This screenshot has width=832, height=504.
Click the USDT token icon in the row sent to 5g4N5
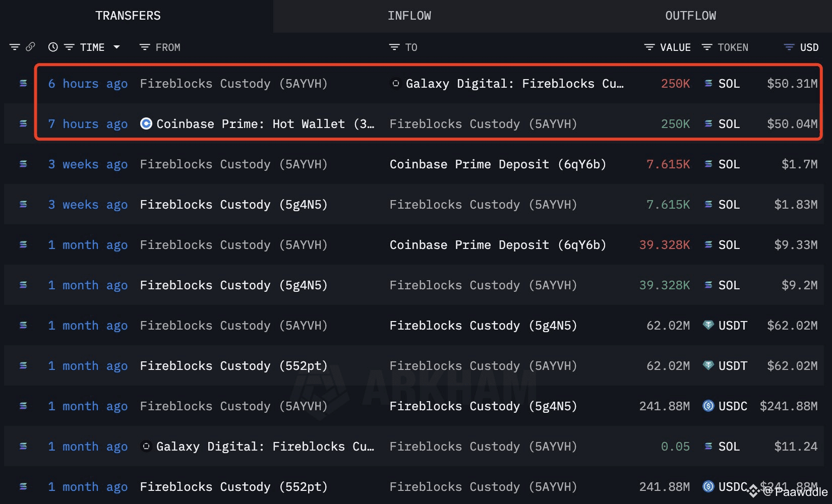(708, 325)
